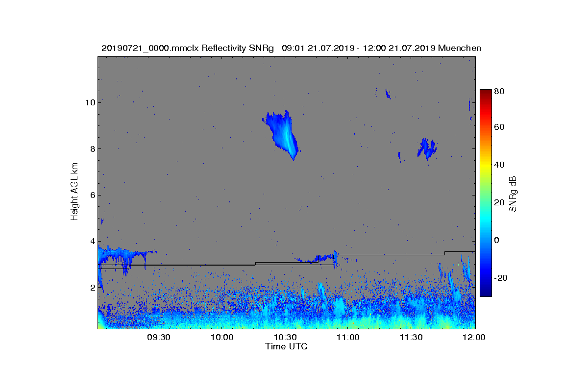588x392 pixels.
Task: Click the plot title text '20190721_0000.mmclx Reflectivity SNRg'
Action: (189, 48)
